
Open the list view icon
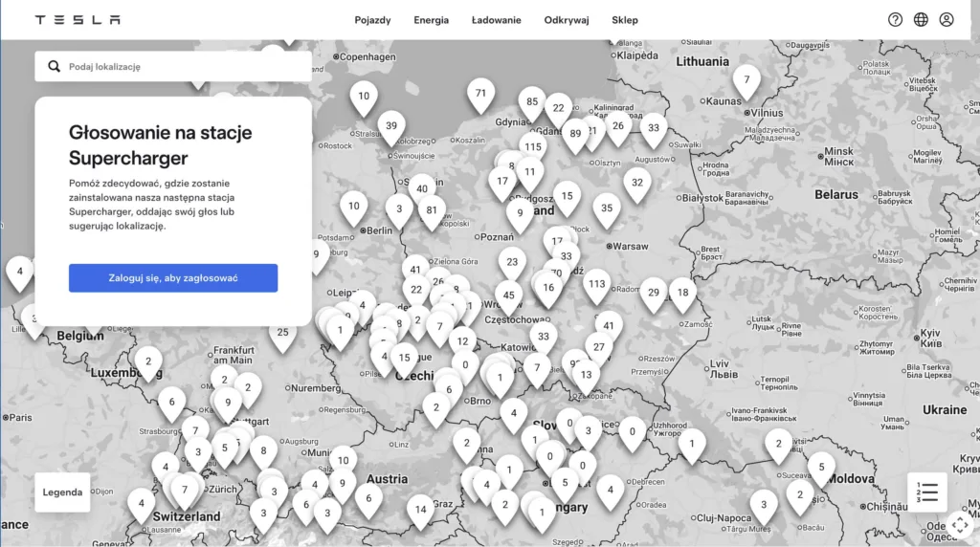926,492
